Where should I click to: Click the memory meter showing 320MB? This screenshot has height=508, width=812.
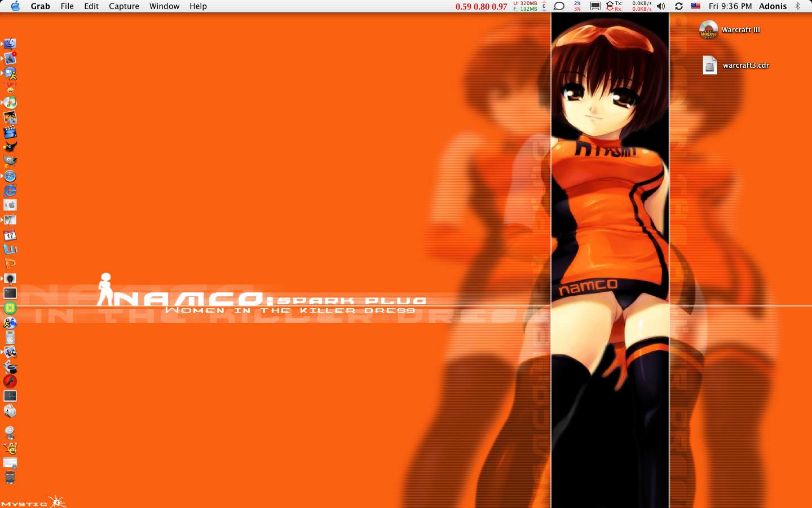(x=526, y=6)
